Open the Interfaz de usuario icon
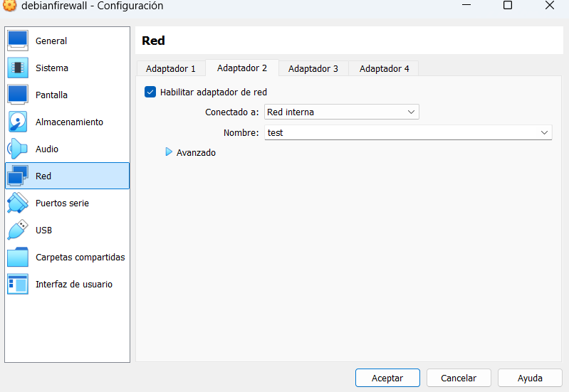569x392 pixels. pos(18,284)
